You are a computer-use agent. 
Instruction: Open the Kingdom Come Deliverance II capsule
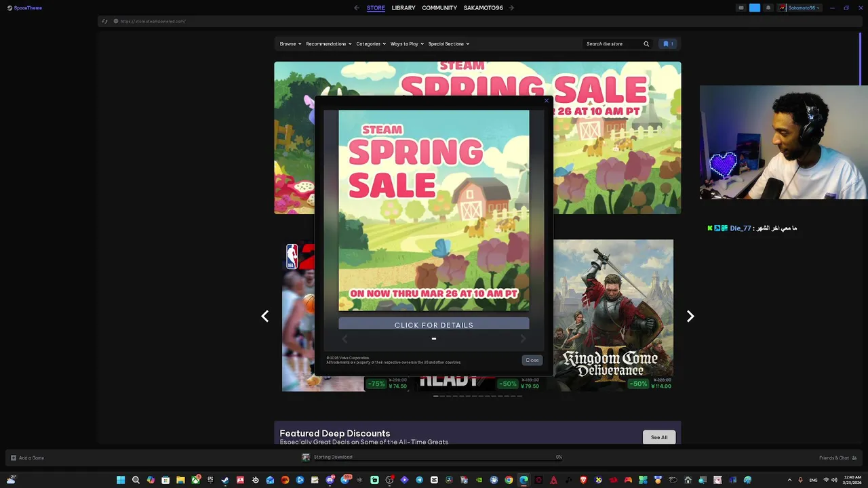(x=614, y=315)
